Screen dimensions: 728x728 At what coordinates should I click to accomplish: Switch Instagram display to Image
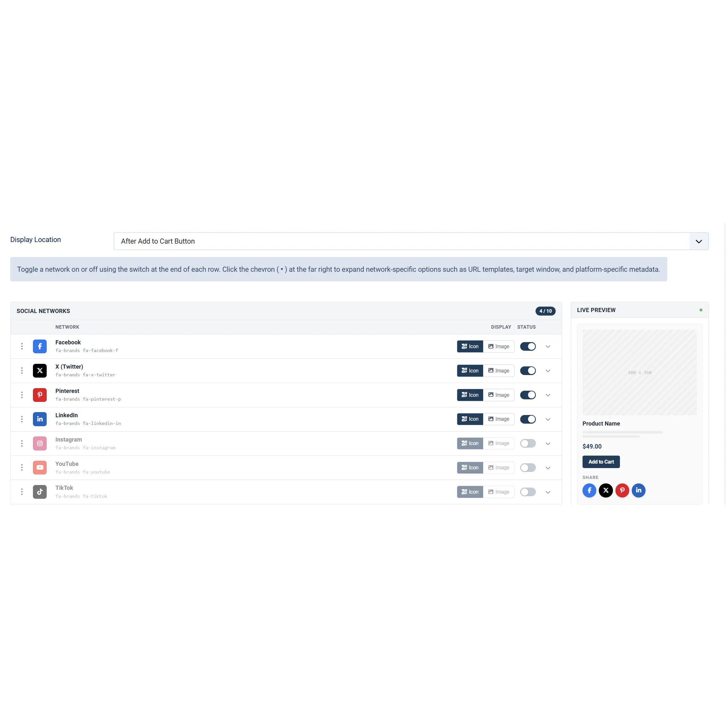click(498, 443)
